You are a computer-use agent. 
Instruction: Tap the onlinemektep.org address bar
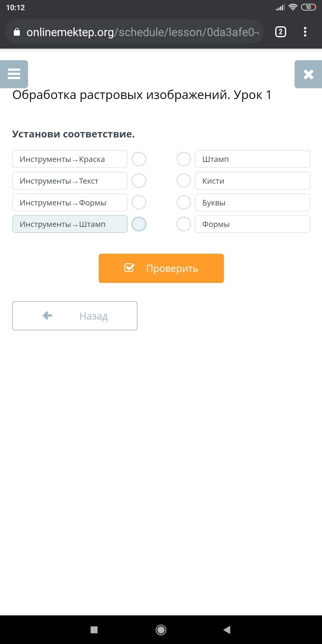(143, 32)
